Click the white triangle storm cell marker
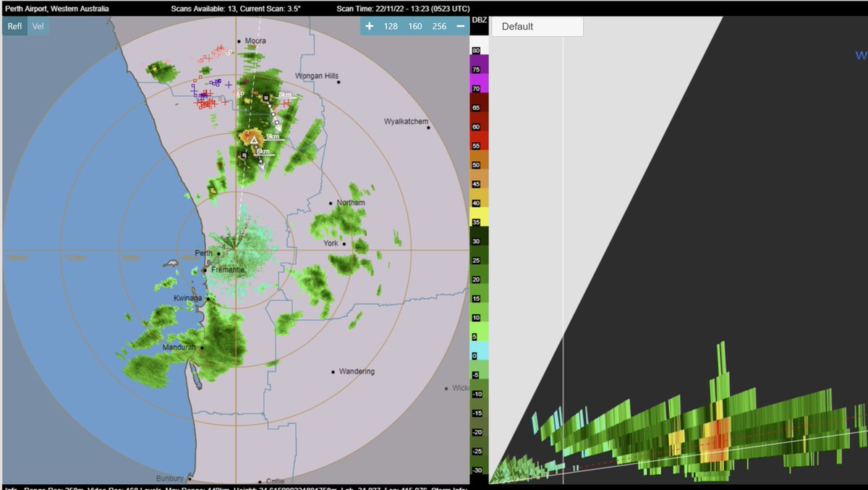This screenshot has width=868, height=490. coord(254,140)
